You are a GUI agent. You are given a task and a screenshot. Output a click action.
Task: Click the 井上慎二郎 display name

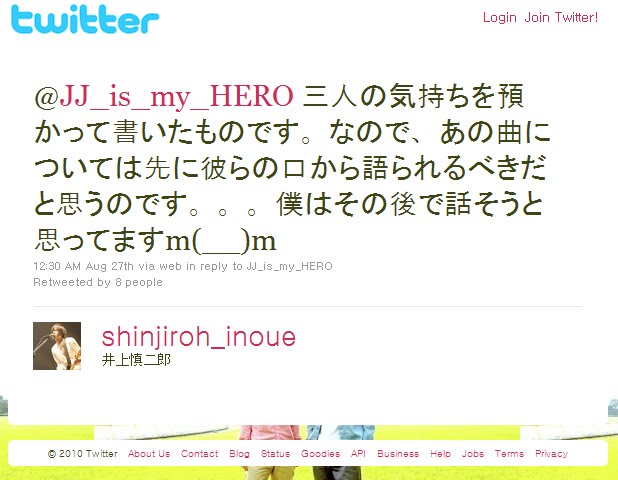(x=136, y=360)
